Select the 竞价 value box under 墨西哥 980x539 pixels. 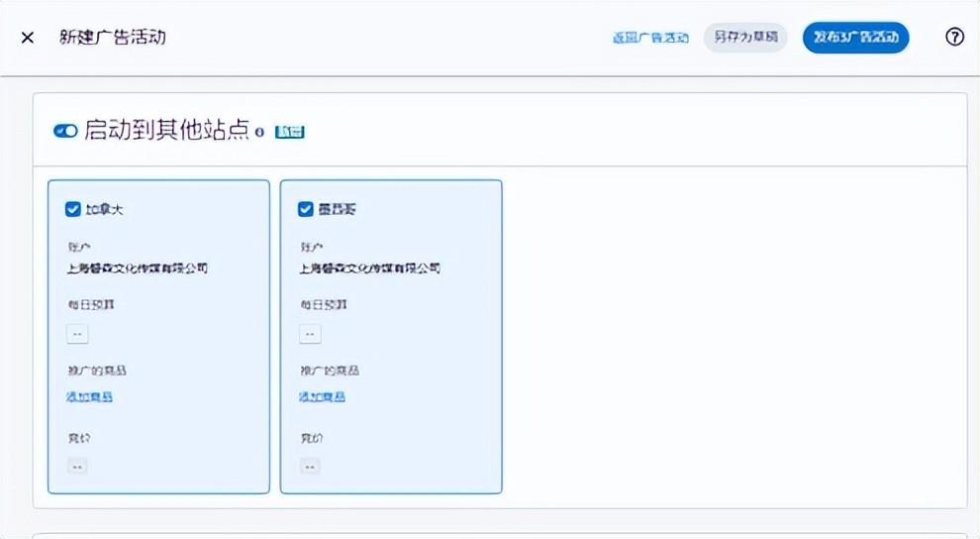(x=310, y=465)
